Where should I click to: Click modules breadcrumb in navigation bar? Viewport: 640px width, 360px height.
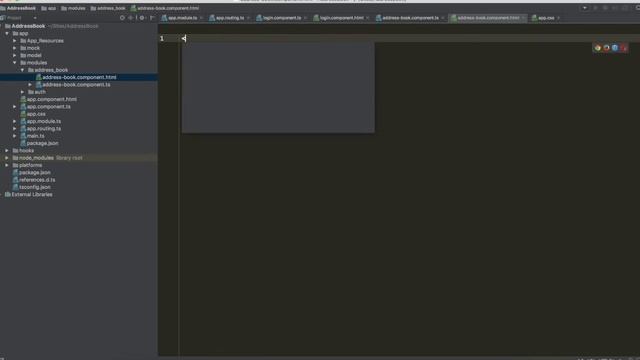(x=73, y=8)
